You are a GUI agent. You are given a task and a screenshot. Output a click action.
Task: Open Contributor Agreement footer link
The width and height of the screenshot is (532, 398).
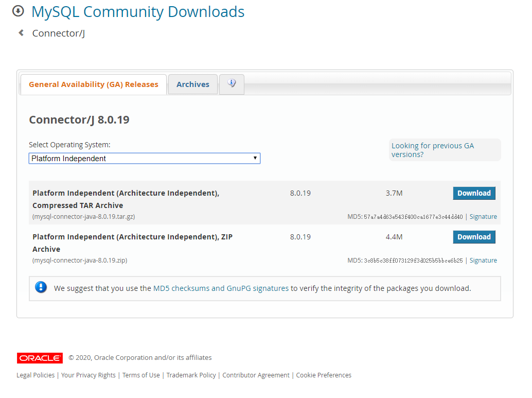tap(256, 375)
